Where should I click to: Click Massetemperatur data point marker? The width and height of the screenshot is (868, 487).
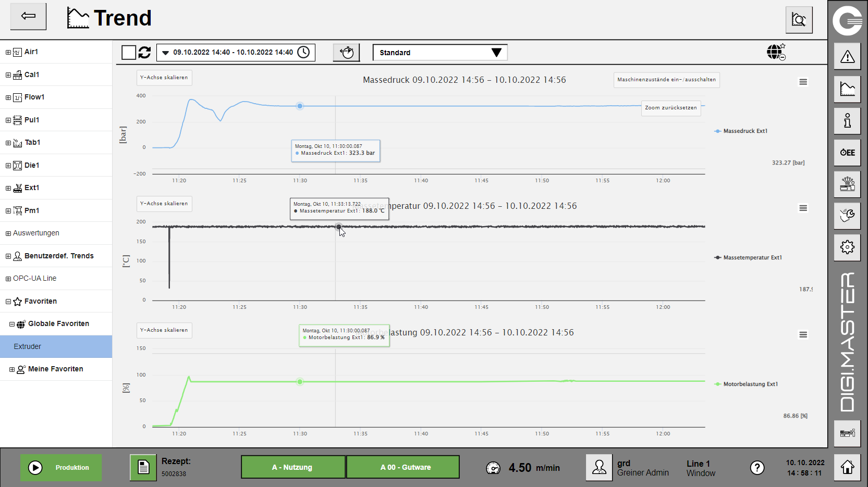pos(339,227)
